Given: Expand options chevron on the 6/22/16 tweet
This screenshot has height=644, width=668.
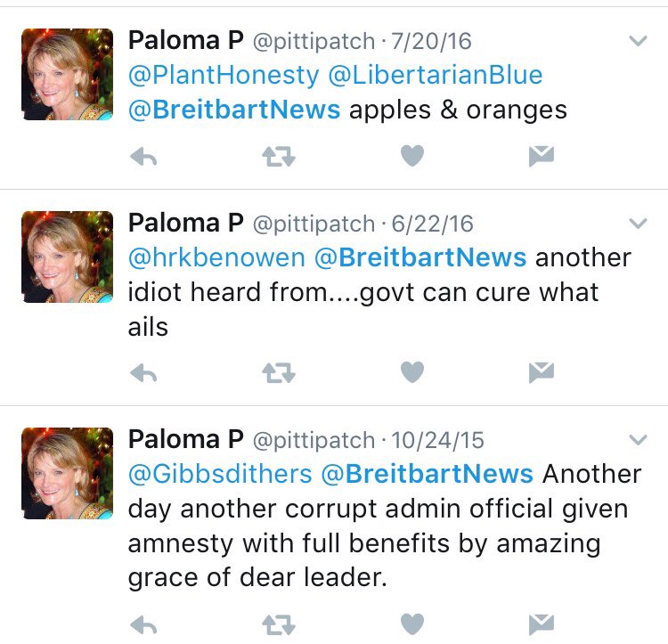Looking at the screenshot, I should click(x=639, y=224).
